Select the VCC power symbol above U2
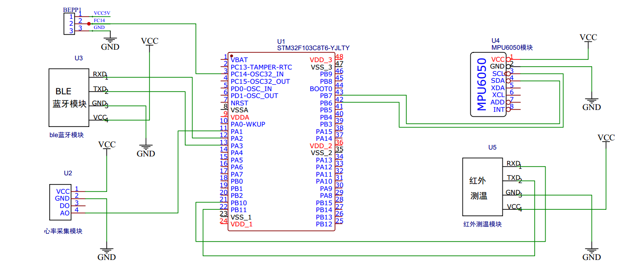644x277 pixels. [x=107, y=145]
